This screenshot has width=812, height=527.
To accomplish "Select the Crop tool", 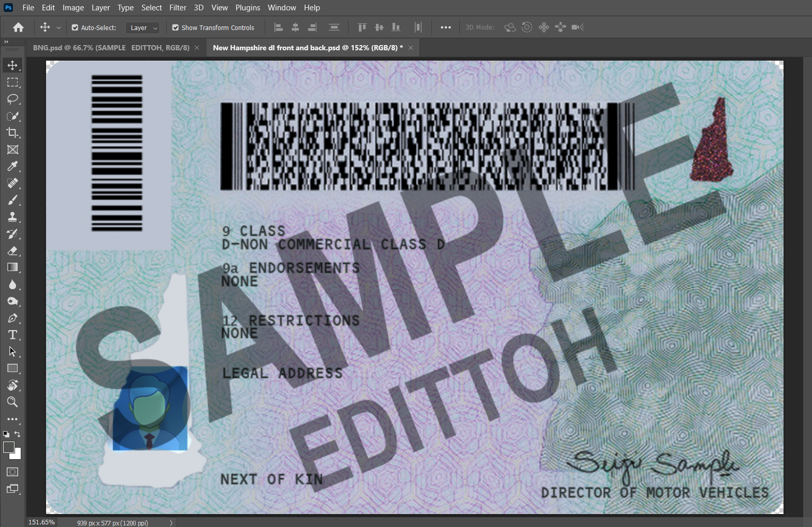I will [12, 133].
